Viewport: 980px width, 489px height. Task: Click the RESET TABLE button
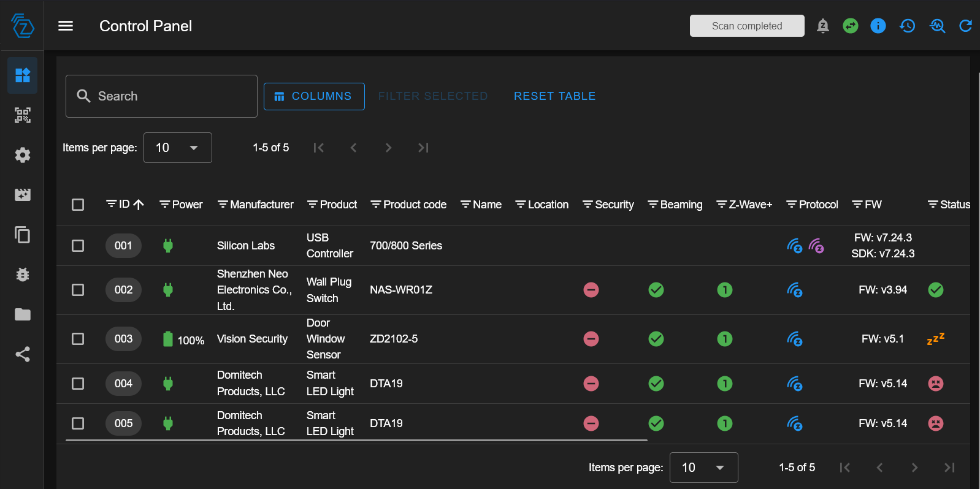(x=555, y=96)
